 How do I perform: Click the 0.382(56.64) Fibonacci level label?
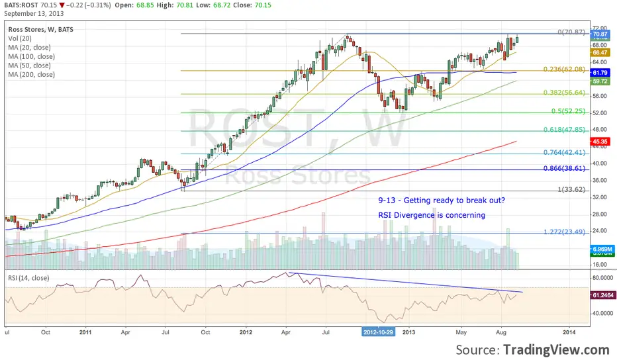(x=564, y=93)
